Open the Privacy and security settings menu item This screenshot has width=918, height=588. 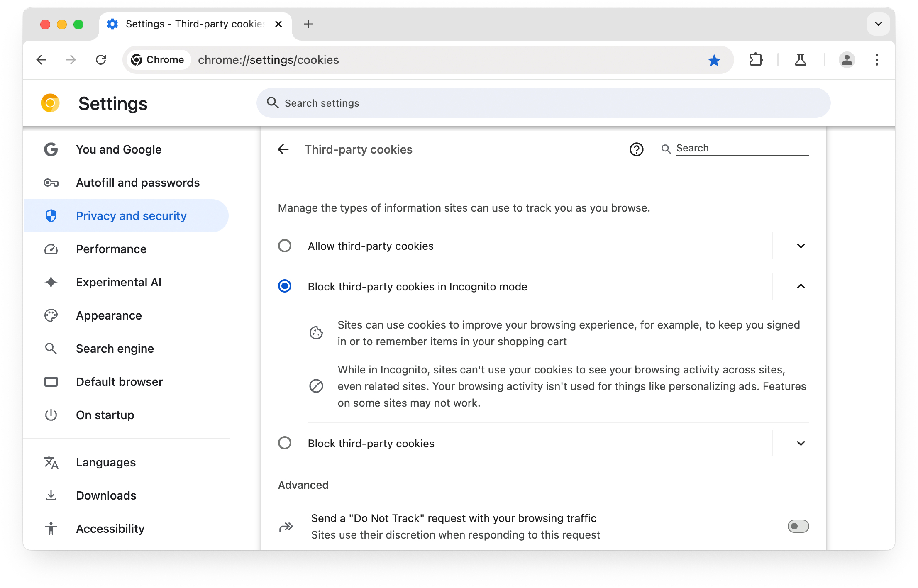tap(131, 215)
